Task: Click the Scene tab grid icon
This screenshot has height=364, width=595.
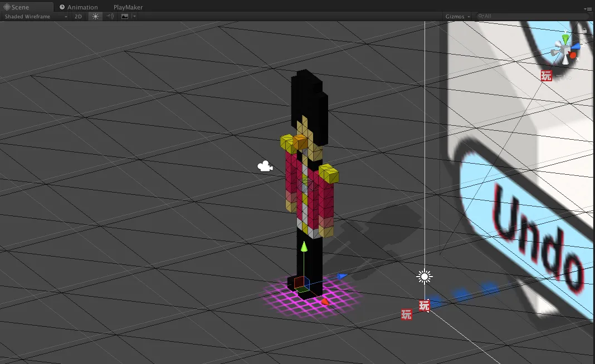Action: tap(7, 7)
